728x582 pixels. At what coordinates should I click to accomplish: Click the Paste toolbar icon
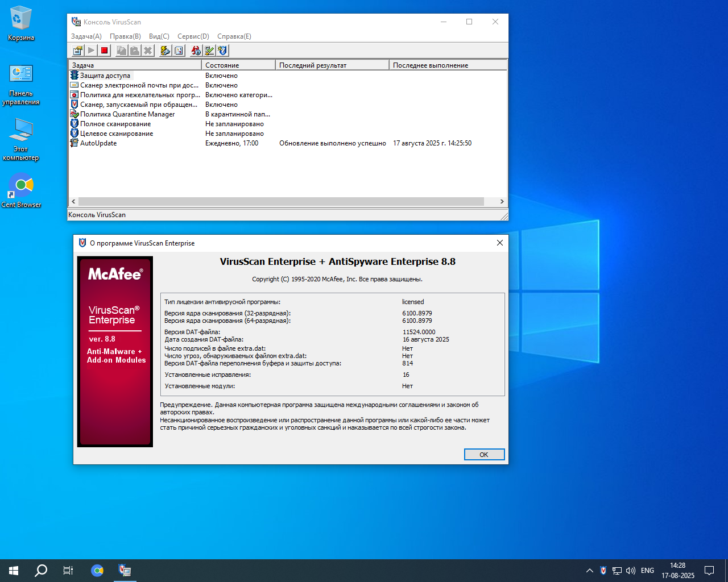135,51
